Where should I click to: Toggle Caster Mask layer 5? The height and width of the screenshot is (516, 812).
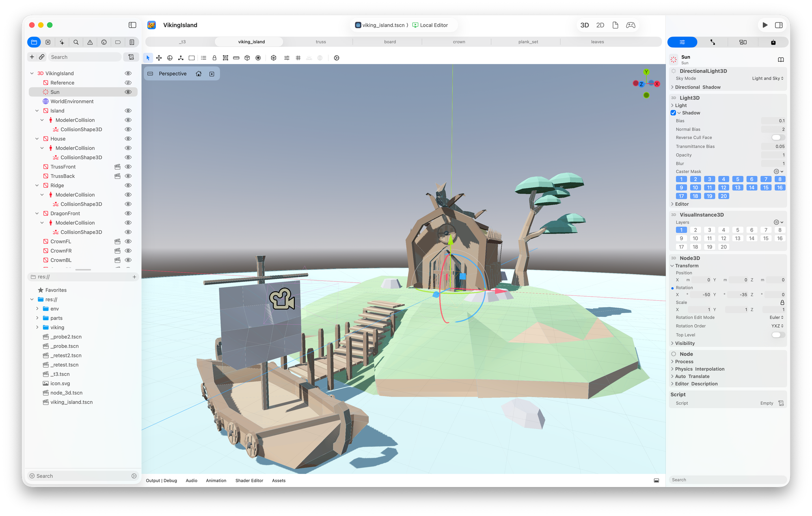(738, 179)
